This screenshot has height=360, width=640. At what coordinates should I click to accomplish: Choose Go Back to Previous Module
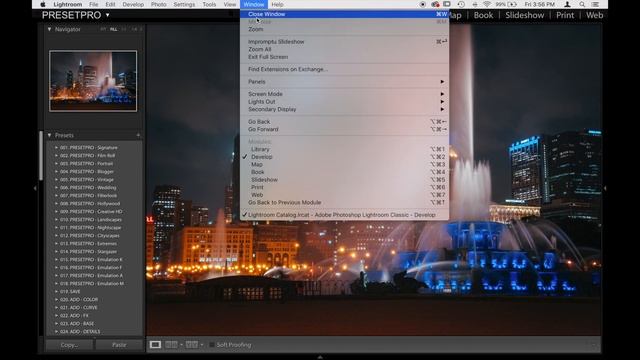tap(344, 202)
